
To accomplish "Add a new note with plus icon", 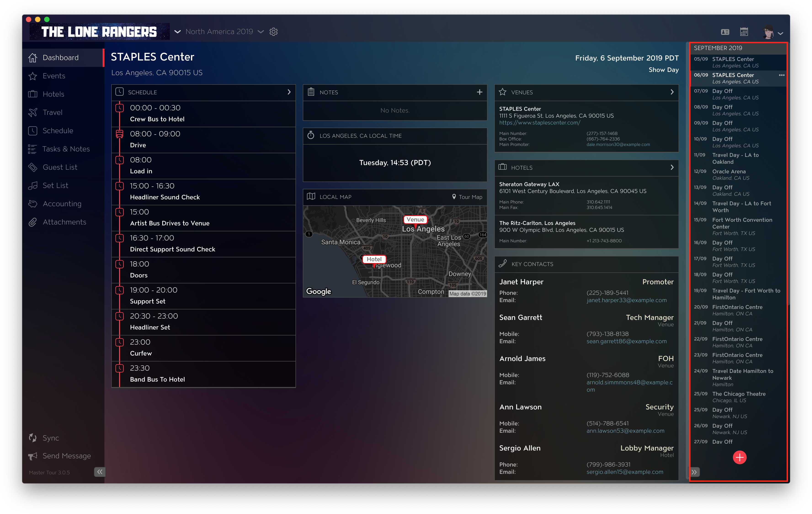I will coord(479,92).
